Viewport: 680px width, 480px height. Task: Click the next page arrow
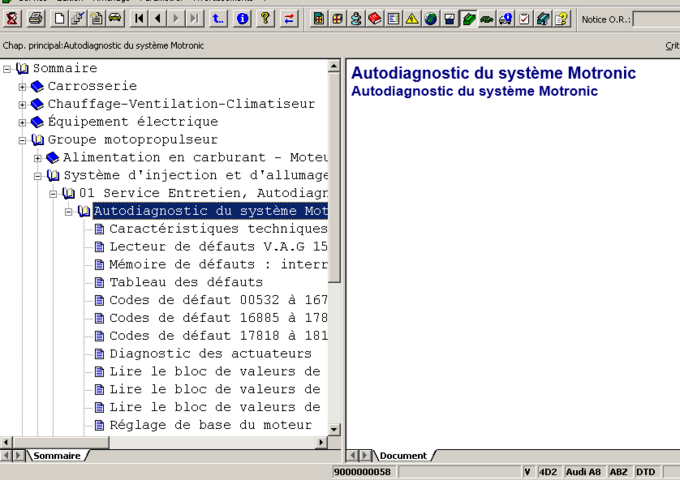(177, 19)
